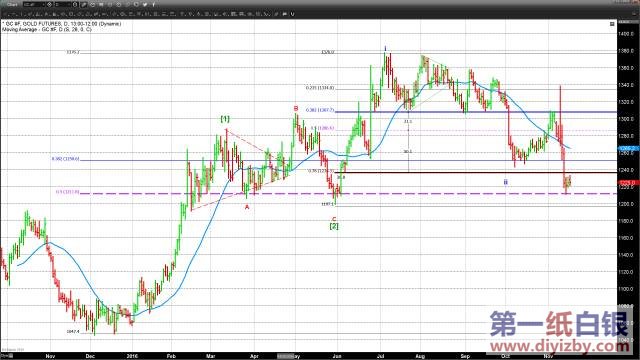Share the chart using the Twitter bird icon
Image resolution: width=640 pixels, height=360 pixels.
click(145, 4)
